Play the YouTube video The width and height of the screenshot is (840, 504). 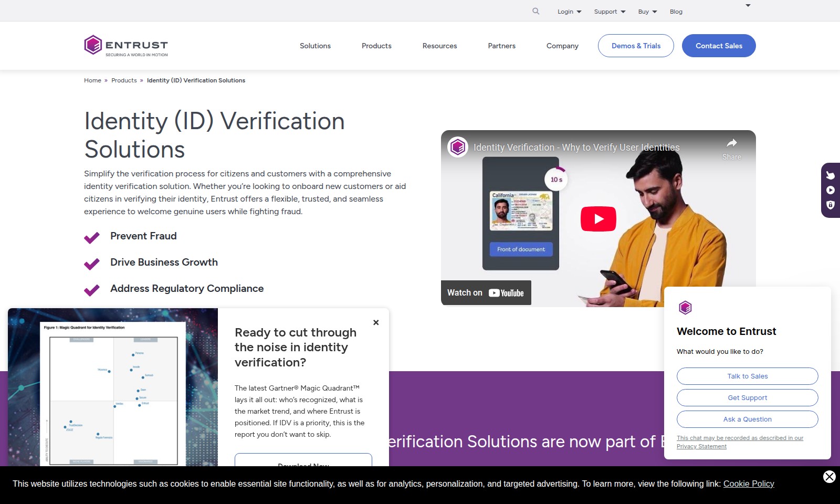(x=598, y=219)
